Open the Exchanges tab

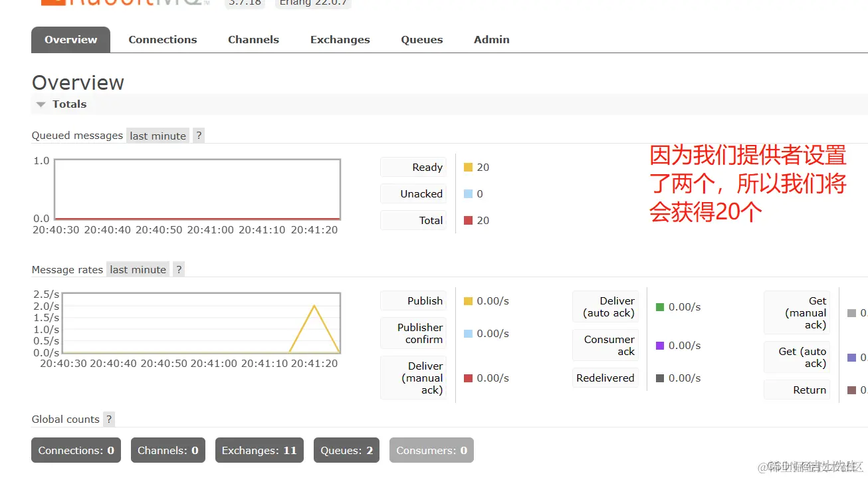(340, 40)
